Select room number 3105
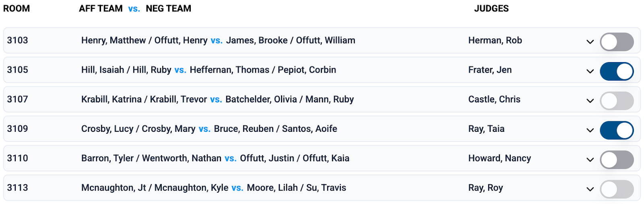Screen dimensions: 644x204 [18, 70]
